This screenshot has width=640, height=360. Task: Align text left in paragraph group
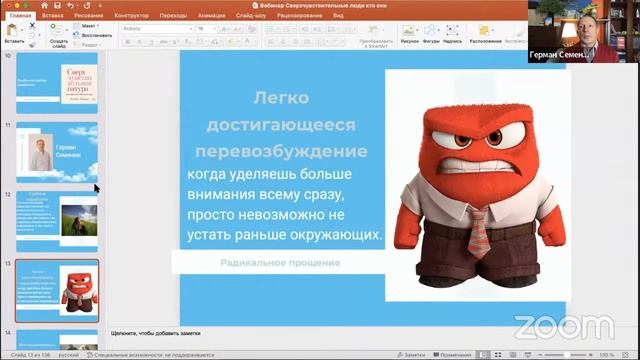click(271, 42)
